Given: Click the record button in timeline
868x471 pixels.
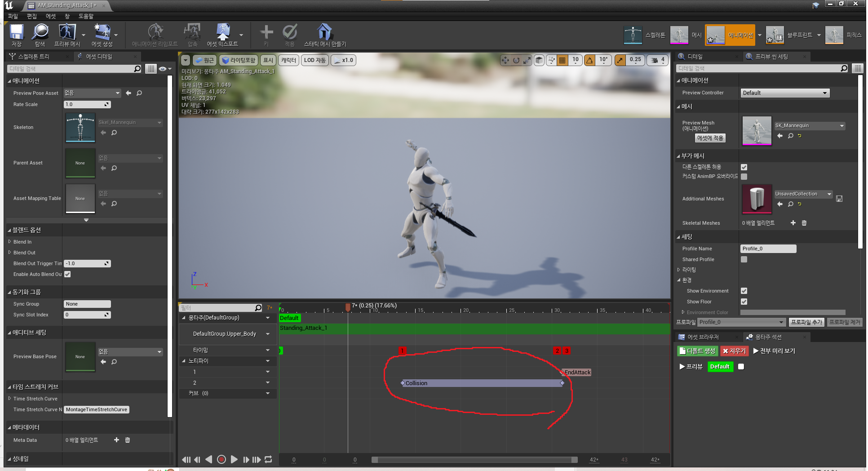Looking at the screenshot, I should point(221,459).
